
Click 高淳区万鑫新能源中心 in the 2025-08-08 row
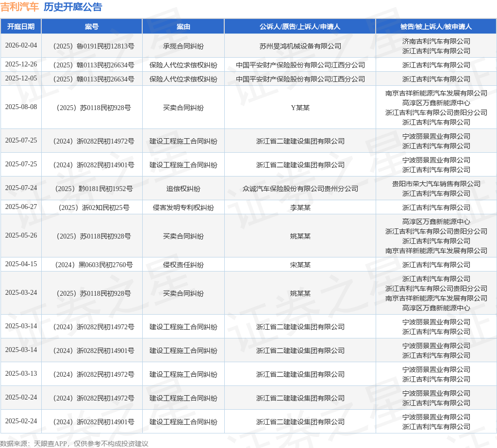point(436,103)
